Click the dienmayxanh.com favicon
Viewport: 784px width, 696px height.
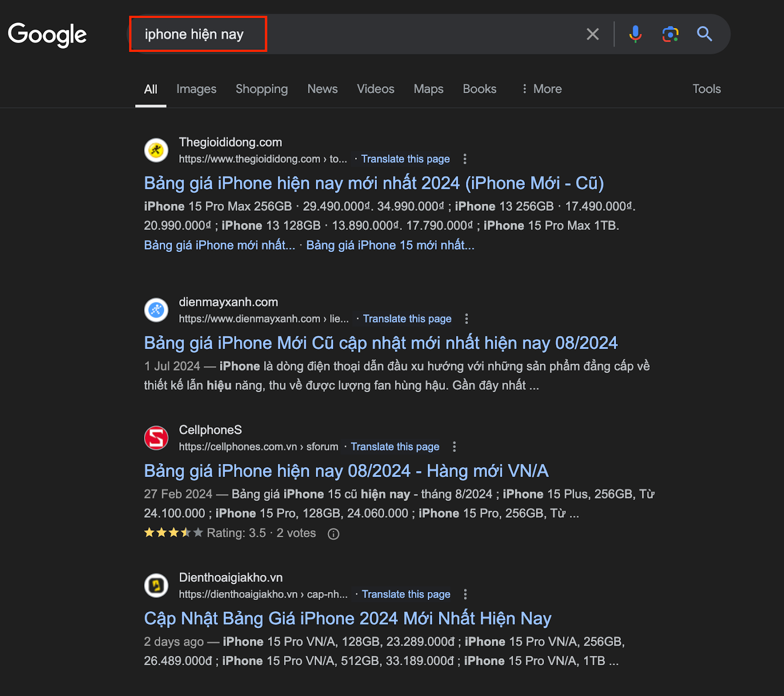tap(156, 310)
